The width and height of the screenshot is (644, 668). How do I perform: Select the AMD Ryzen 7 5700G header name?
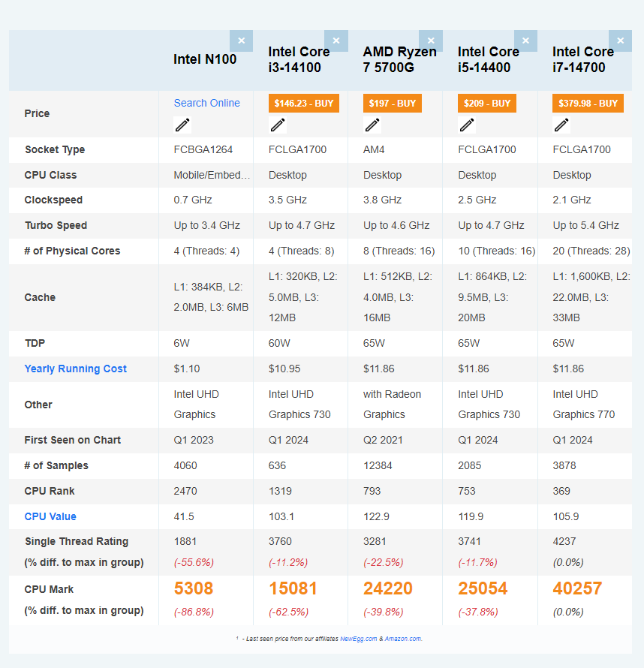pyautogui.click(x=399, y=59)
